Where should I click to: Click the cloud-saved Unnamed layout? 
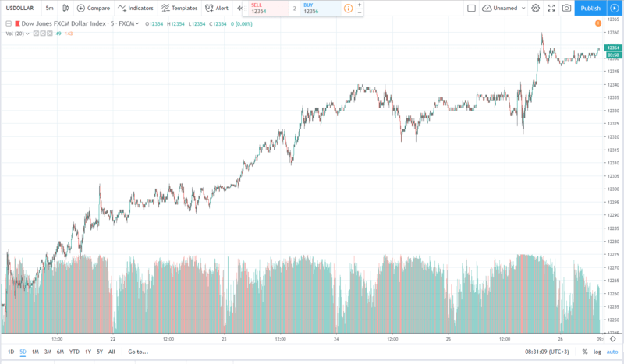pos(500,8)
